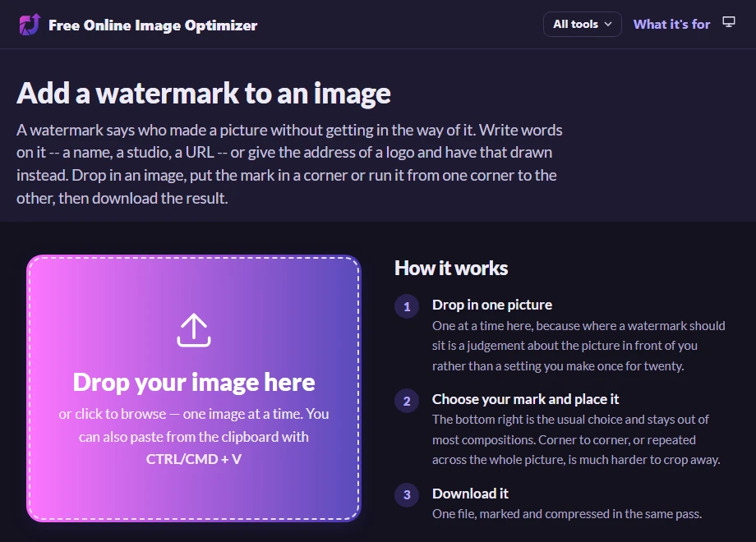Image resolution: width=756 pixels, height=542 pixels.
Task: Click the 'One at a time here' description
Action: pyautogui.click(x=579, y=346)
